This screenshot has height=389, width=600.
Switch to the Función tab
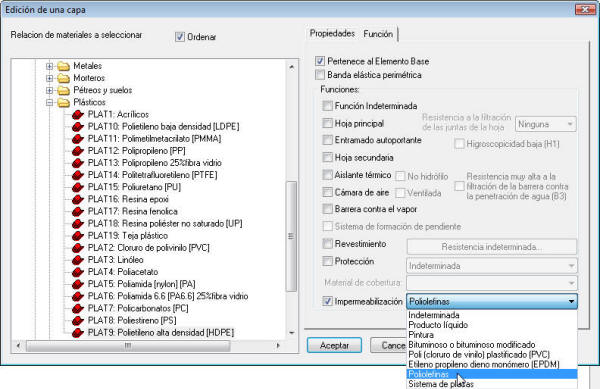tap(378, 34)
